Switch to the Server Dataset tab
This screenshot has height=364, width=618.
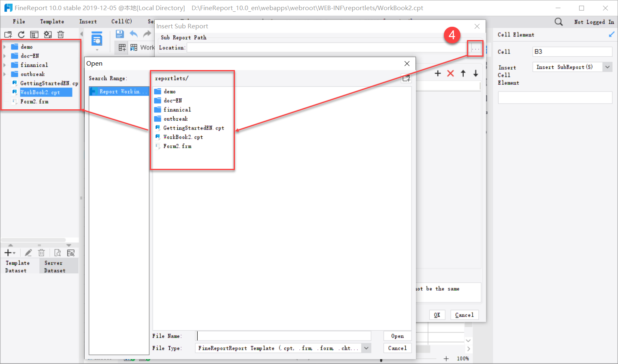point(53,266)
